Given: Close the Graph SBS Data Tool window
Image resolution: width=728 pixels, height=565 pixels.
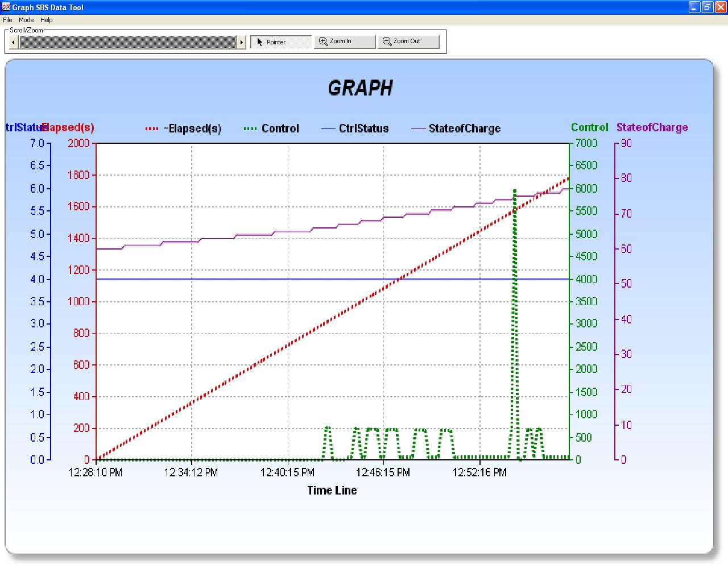Looking at the screenshot, I should [720, 7].
